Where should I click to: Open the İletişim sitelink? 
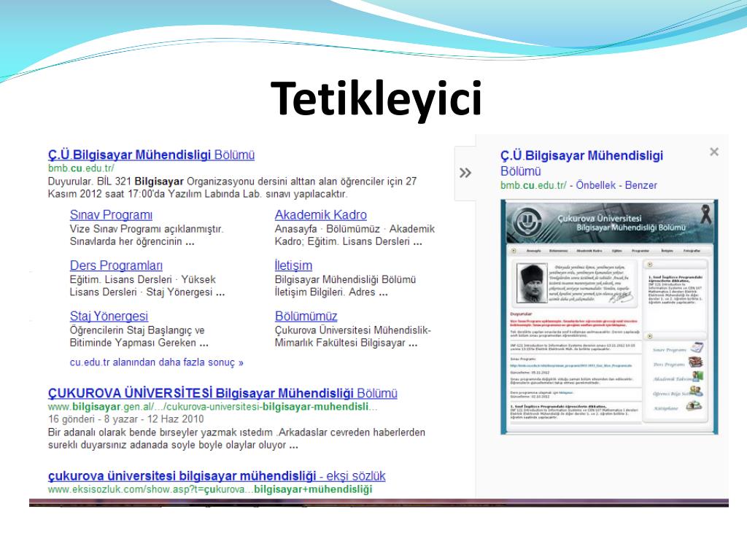coord(293,265)
